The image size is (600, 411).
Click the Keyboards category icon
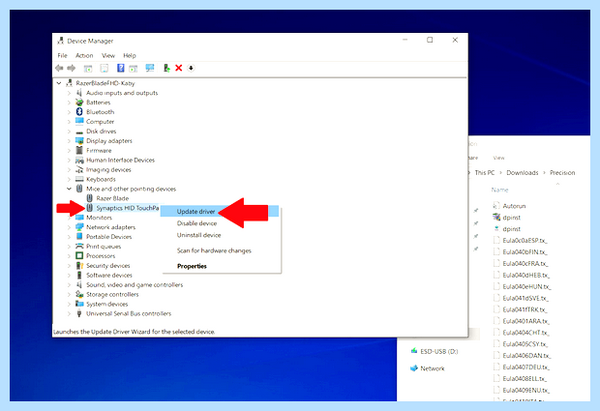79,179
